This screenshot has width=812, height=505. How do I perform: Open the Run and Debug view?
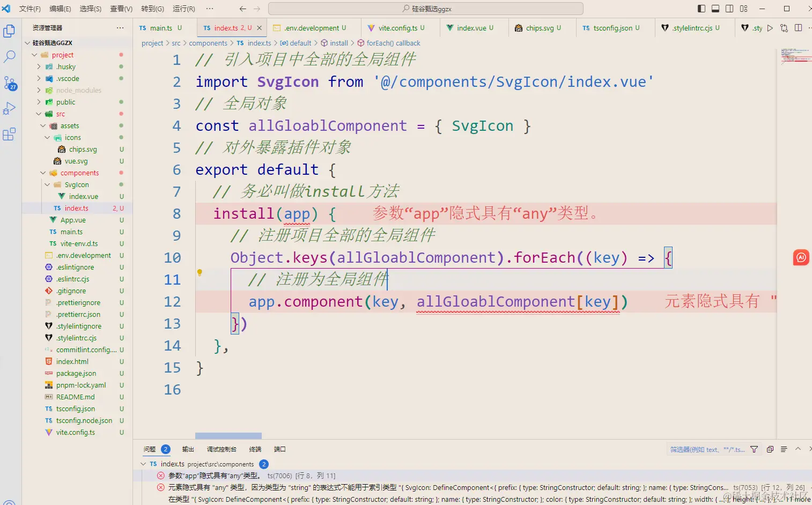10,109
